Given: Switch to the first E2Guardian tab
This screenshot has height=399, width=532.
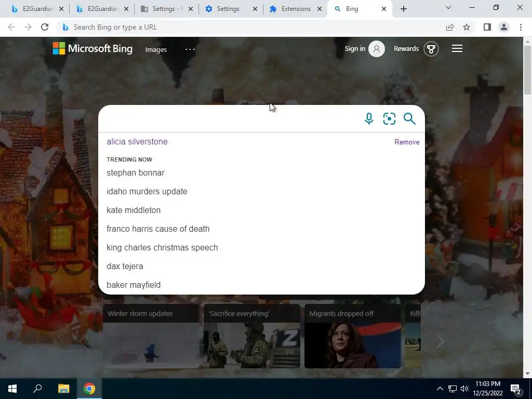Looking at the screenshot, I should tap(32, 9).
